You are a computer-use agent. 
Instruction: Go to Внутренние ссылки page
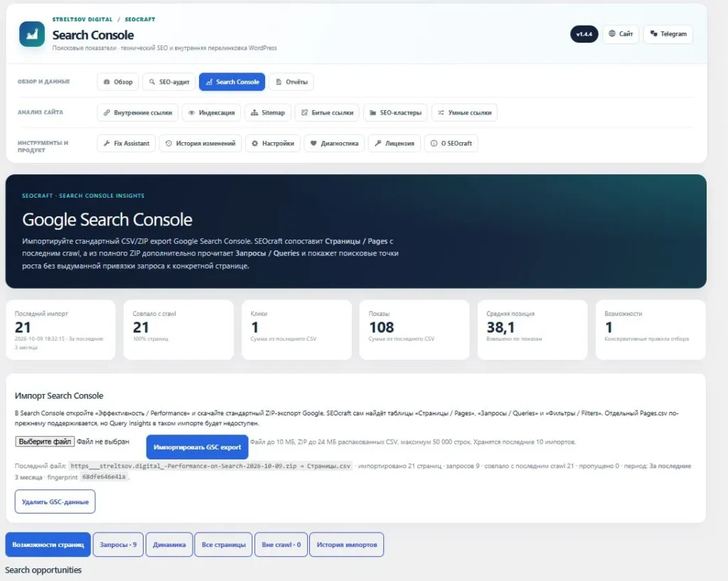(x=137, y=112)
